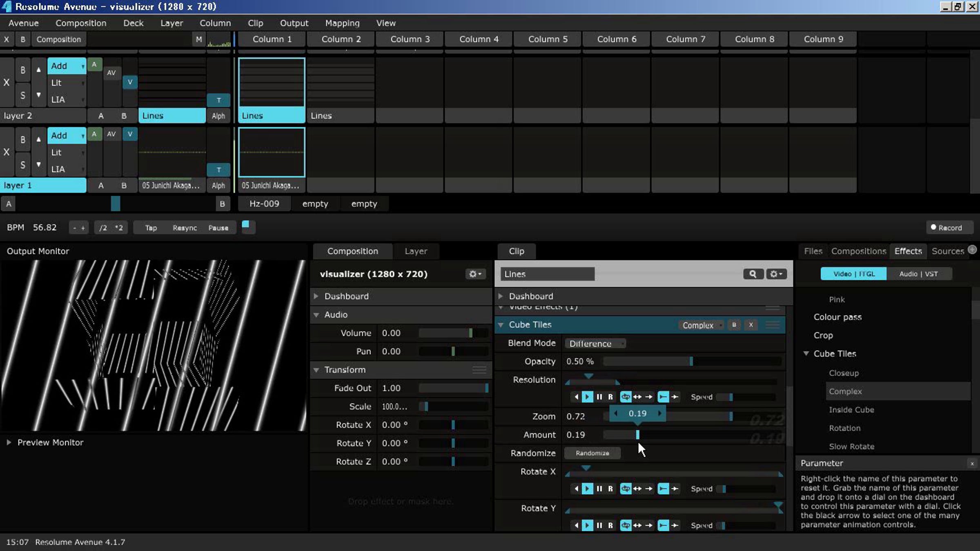Open Blend Mode Difference dropdown
The image size is (980, 551).
pyautogui.click(x=595, y=344)
